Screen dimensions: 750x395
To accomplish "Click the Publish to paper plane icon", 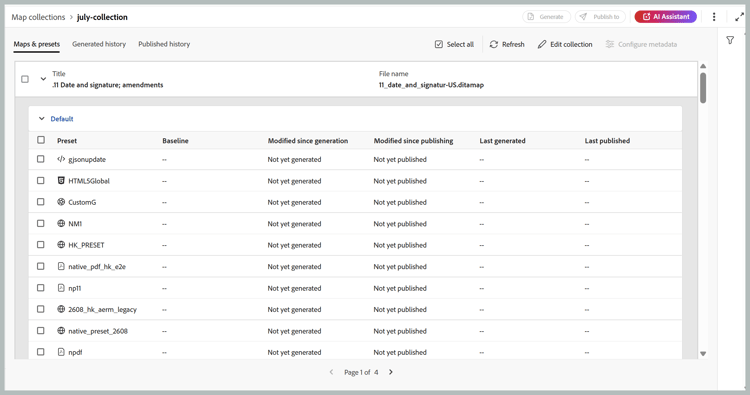I will point(583,17).
